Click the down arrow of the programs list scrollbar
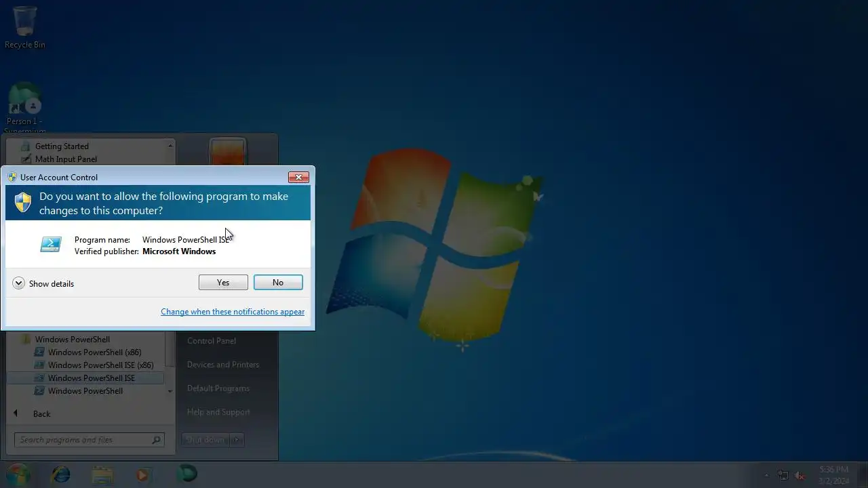Viewport: 868px width, 488px height. [170, 391]
